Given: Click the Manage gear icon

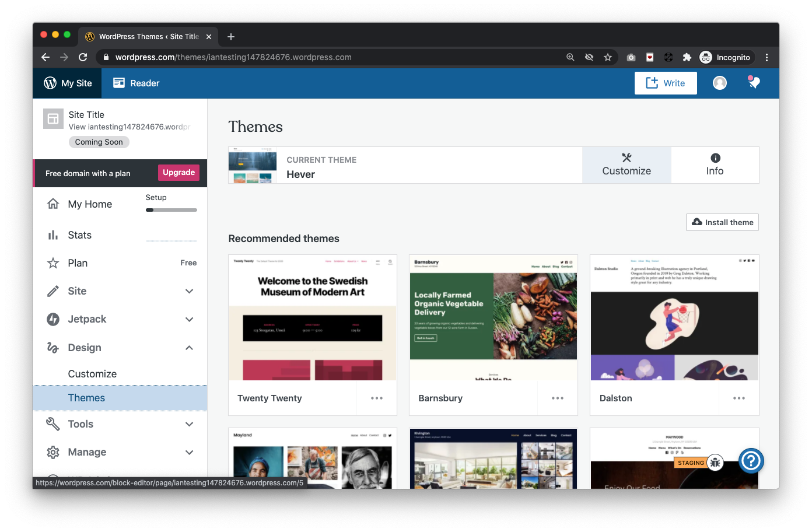Looking at the screenshot, I should tap(53, 452).
